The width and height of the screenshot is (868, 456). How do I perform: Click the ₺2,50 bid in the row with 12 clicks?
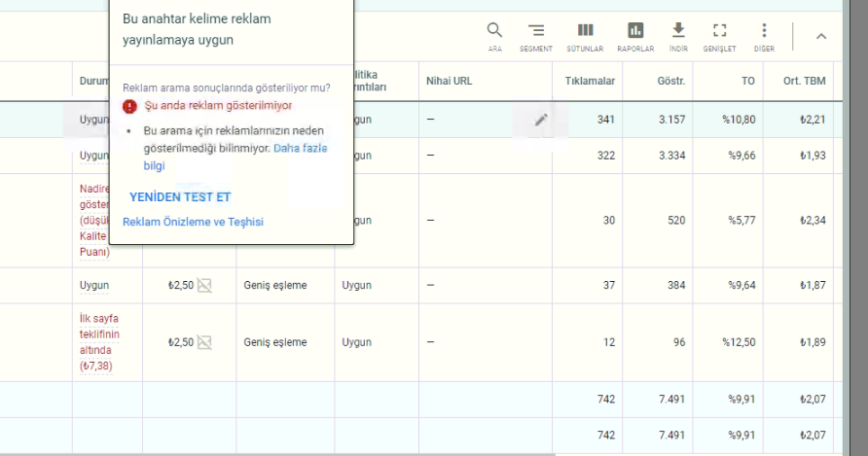point(181,342)
